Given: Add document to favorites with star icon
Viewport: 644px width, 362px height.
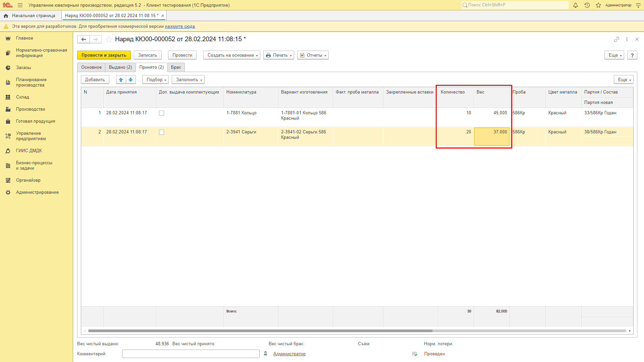Looking at the screenshot, I should [109, 39].
